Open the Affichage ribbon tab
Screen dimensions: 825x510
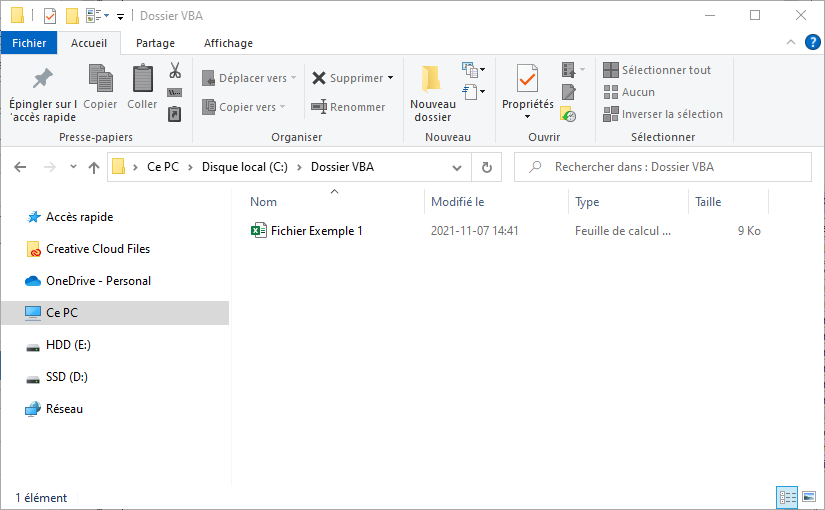228,43
